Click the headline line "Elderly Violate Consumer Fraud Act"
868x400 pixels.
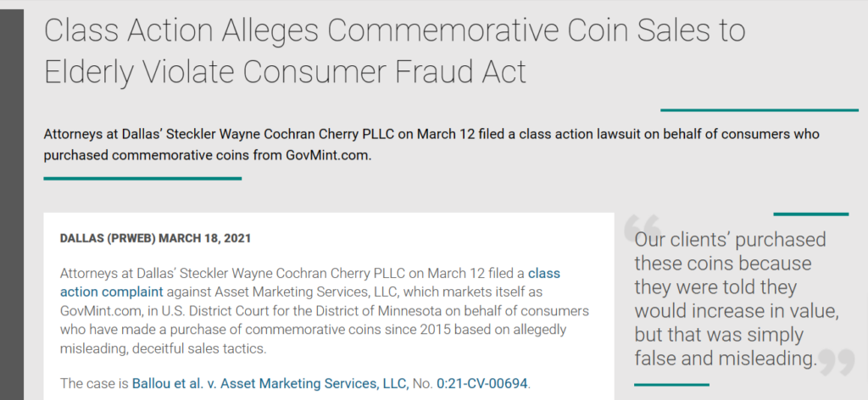click(x=285, y=72)
